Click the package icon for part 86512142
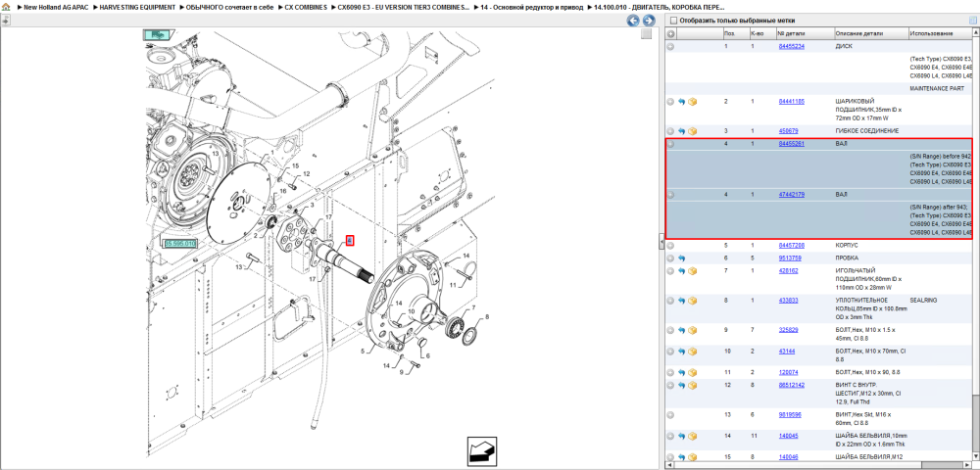The height and width of the screenshot is (470, 980). pyautogui.click(x=693, y=385)
